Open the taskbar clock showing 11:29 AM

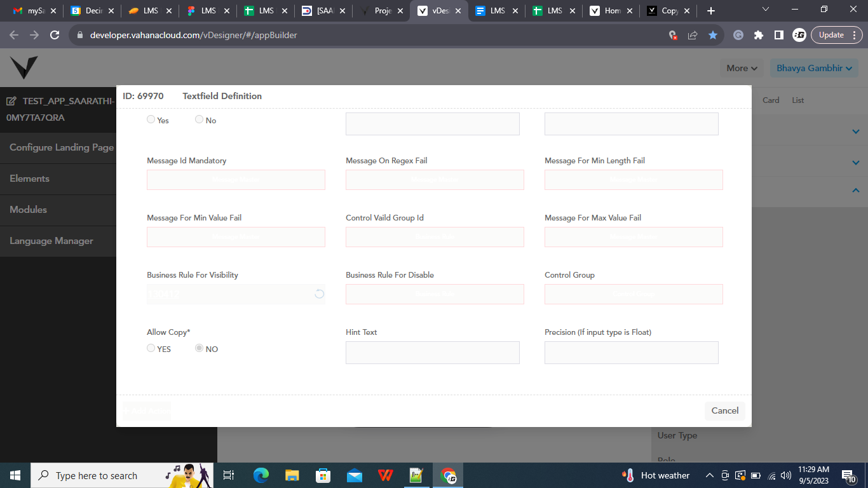coord(814,475)
